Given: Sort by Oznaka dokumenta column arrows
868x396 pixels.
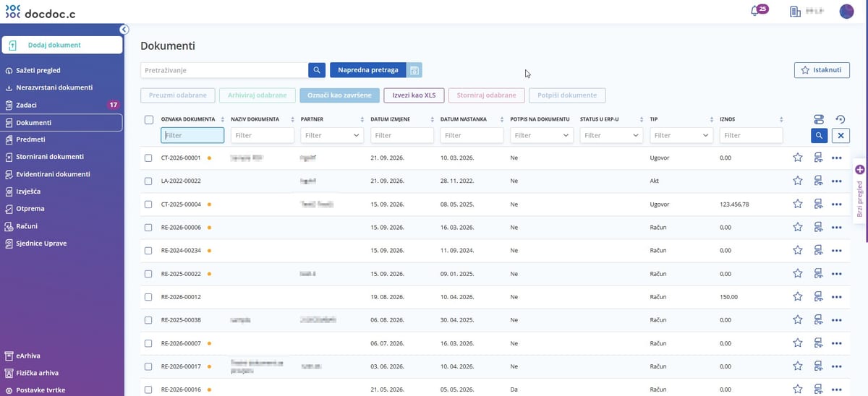Looking at the screenshot, I should point(222,119).
